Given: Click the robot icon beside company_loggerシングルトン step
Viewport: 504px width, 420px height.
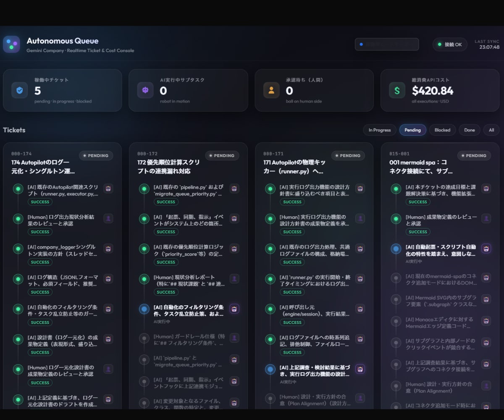Looking at the screenshot, I should 108,249.
